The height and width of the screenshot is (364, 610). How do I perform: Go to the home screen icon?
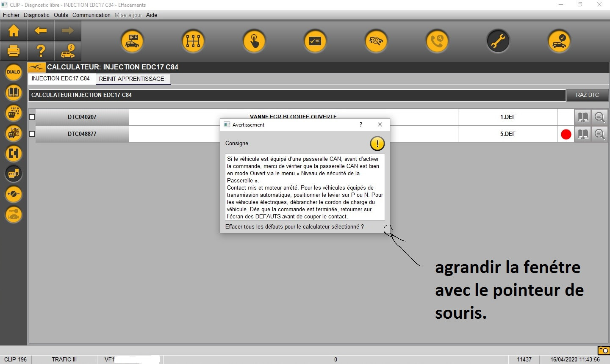tap(14, 30)
